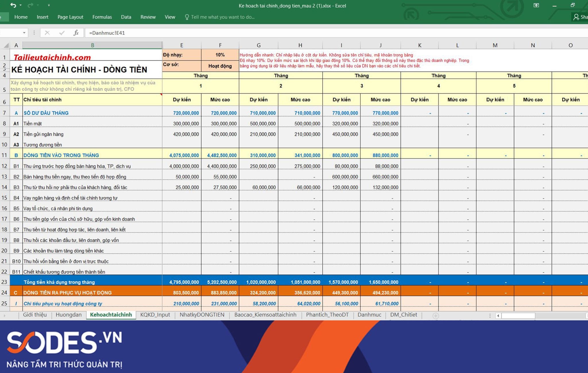Viewport: 588px width, 373px height.
Task: Select the 10% sensitivity cell
Action: [220, 55]
